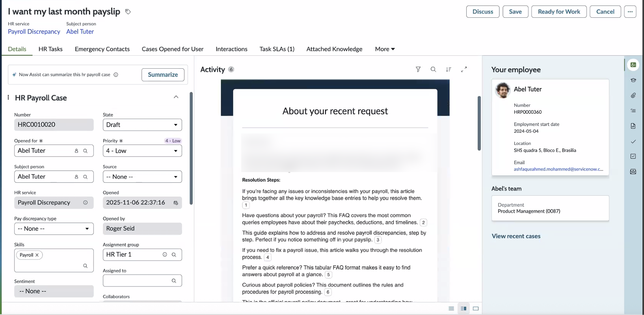Viewport: 644px width, 315px height.
Task: Click the search icon in Assigned to field
Action: click(x=174, y=281)
